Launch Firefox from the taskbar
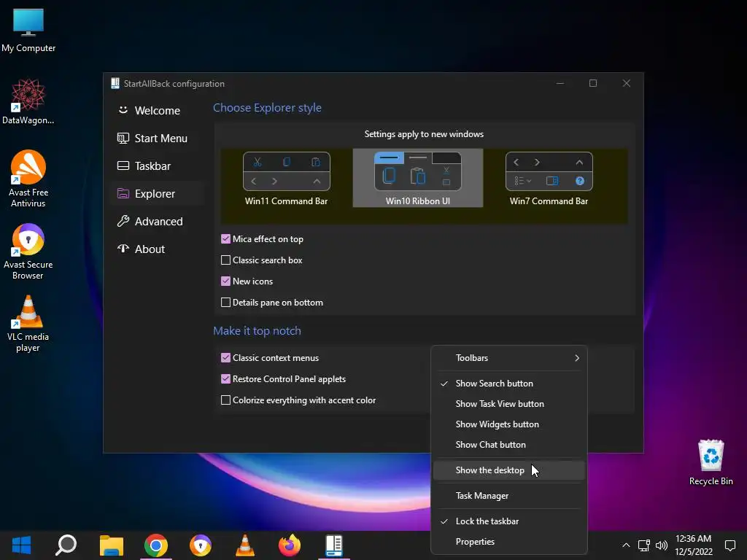Screen dimensions: 747x560 point(289,545)
